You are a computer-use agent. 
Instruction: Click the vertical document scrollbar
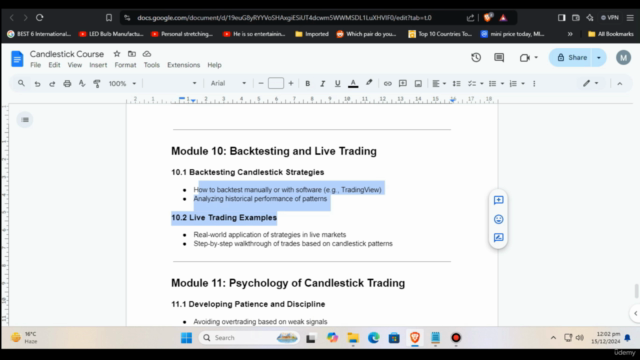pyautogui.click(x=636, y=291)
